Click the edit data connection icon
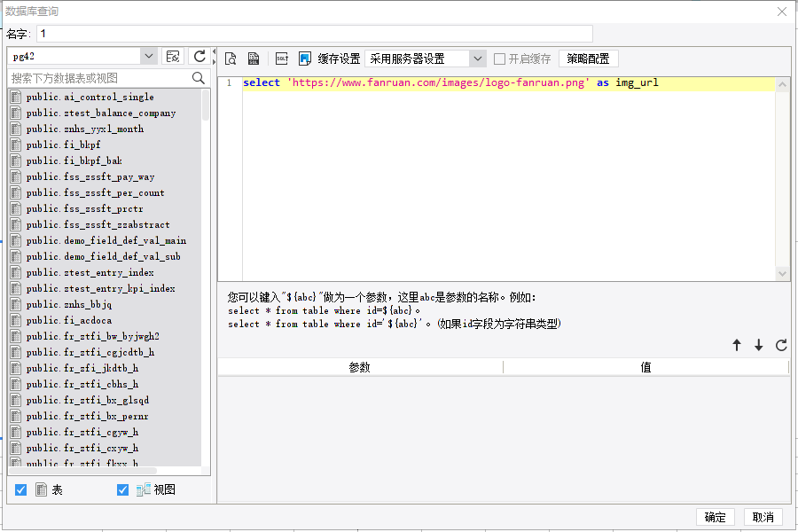The width and height of the screenshot is (798, 532). click(174, 56)
